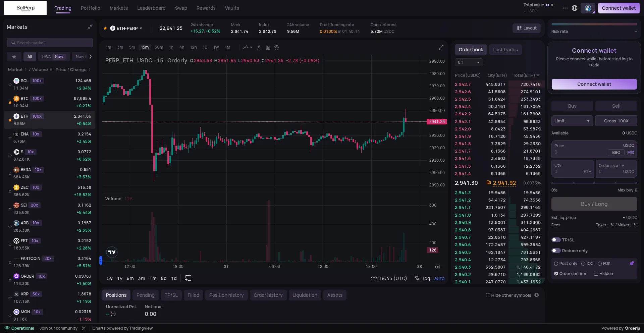Open the TradingView logo on the chart

coord(112,252)
